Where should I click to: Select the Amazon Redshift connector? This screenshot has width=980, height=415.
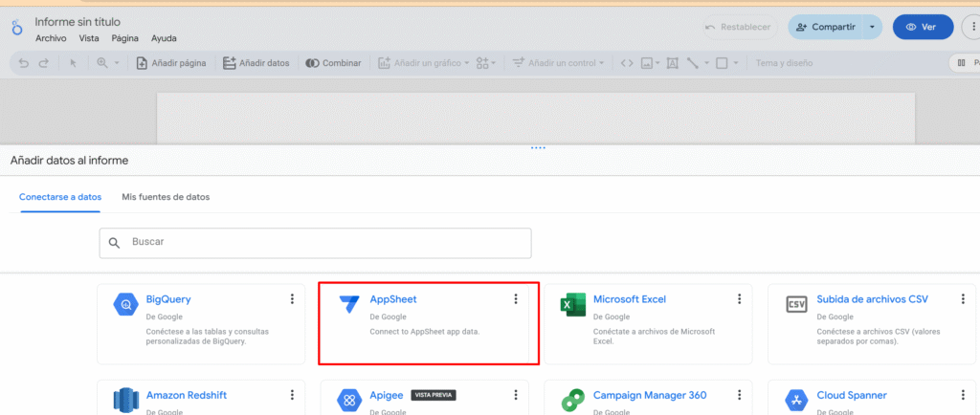tap(201, 398)
